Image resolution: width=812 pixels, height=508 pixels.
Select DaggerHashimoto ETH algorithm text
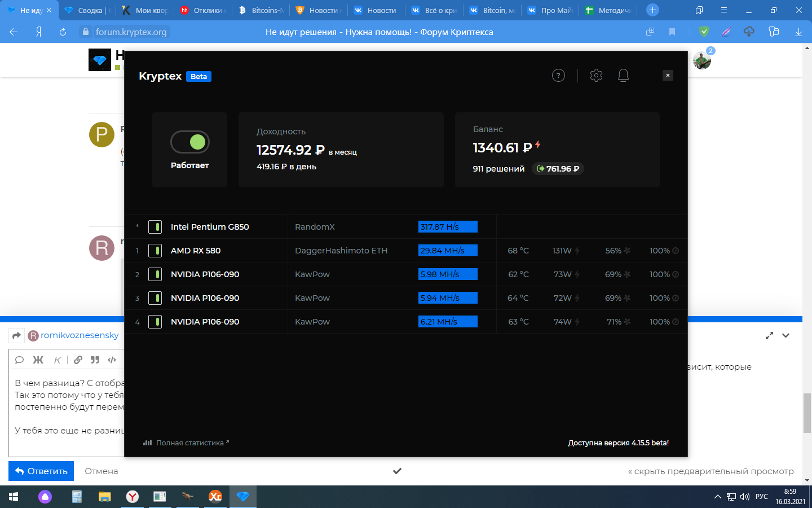click(341, 251)
